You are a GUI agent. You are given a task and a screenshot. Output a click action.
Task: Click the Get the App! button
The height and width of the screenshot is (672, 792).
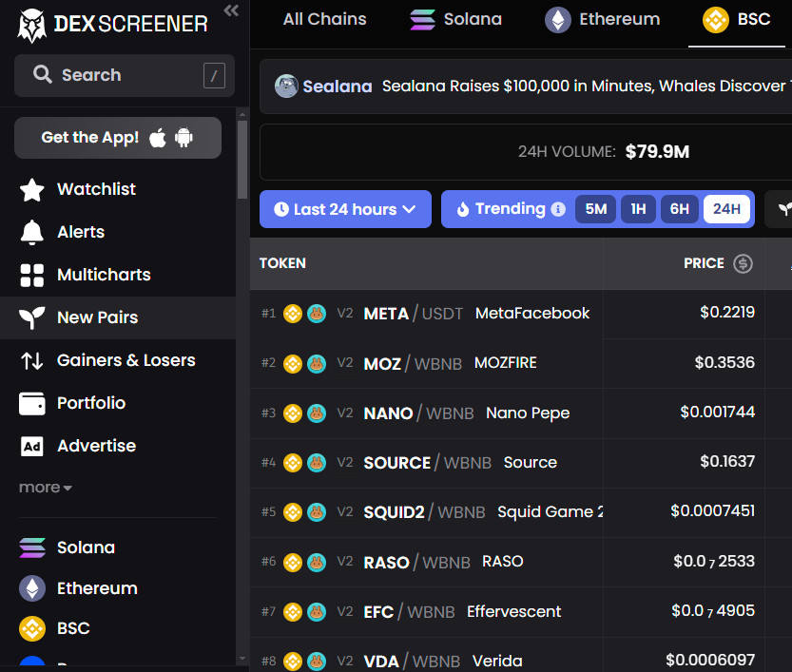[x=118, y=138]
